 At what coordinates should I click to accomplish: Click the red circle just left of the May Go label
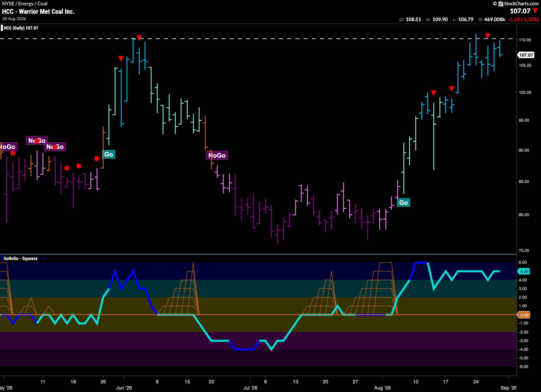[x=97, y=158]
